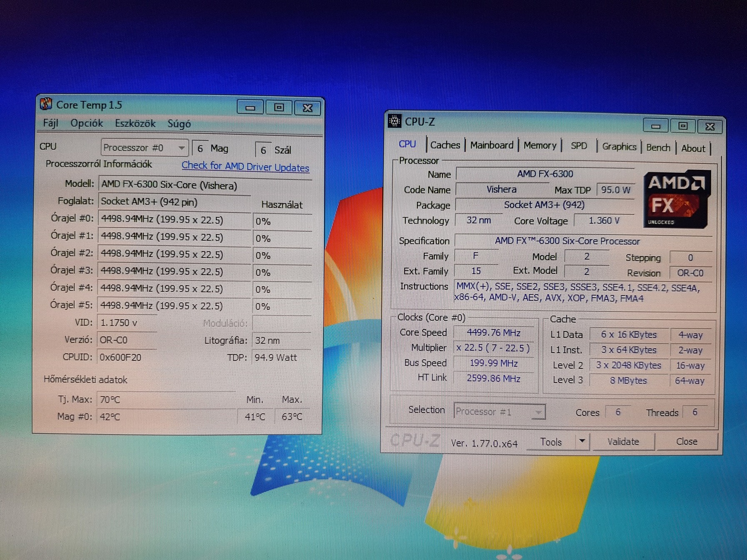Switch to the Caches tab
Image resolution: width=747 pixels, height=560 pixels.
pos(445,145)
